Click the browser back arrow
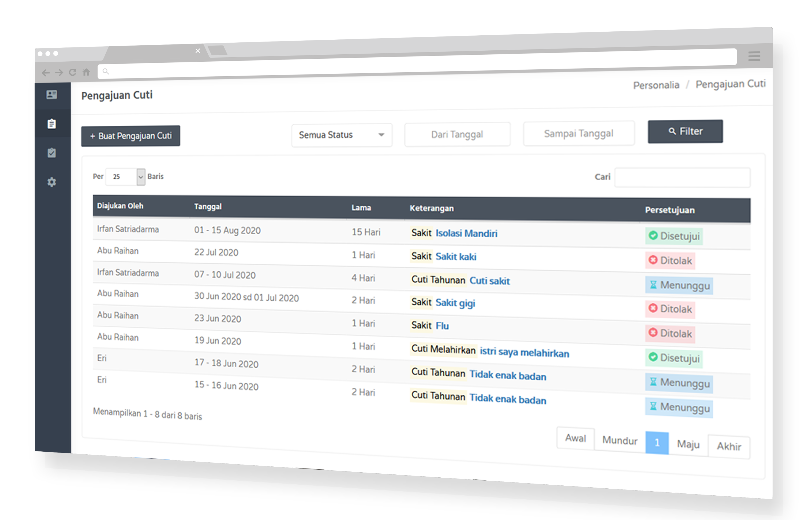 point(46,73)
